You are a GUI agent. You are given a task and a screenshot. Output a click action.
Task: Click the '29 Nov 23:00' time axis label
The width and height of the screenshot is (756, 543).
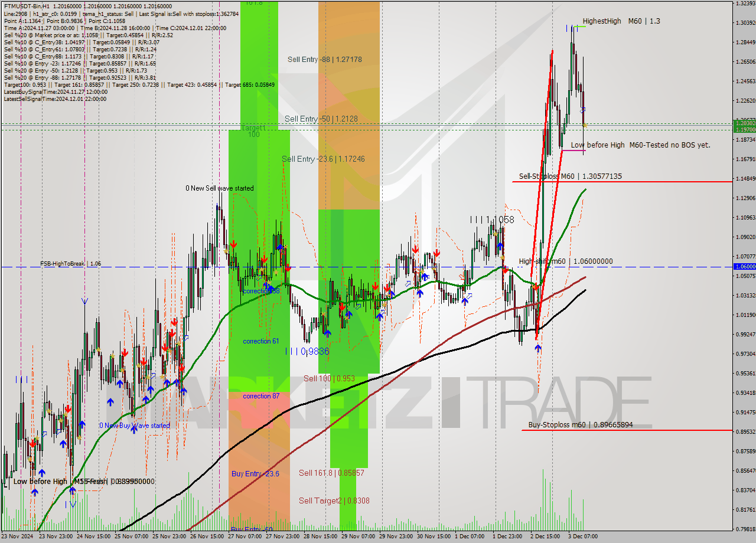tap(397, 537)
